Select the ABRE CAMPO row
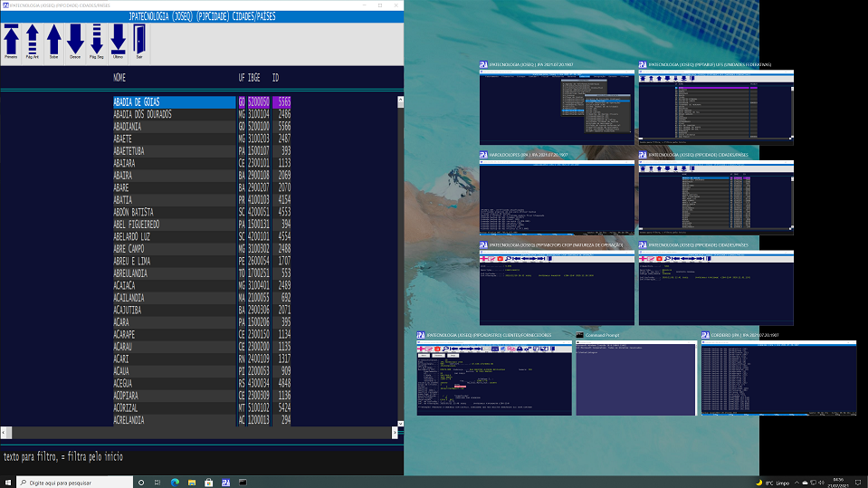 [x=202, y=249]
